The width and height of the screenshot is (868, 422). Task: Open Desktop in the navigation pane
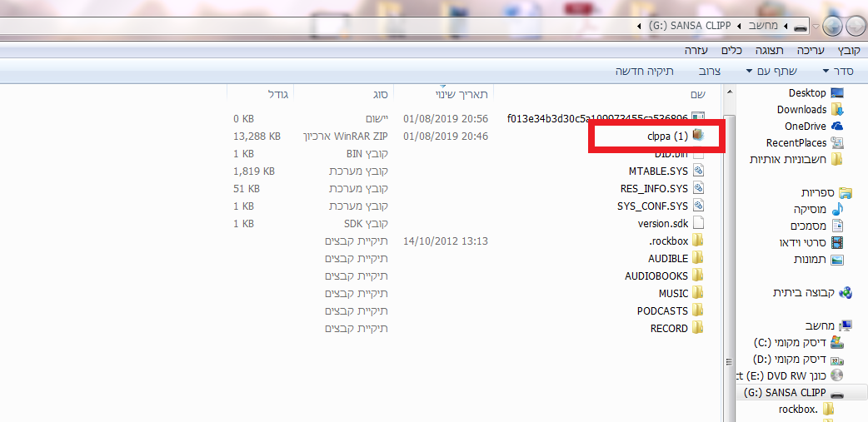[x=816, y=93]
